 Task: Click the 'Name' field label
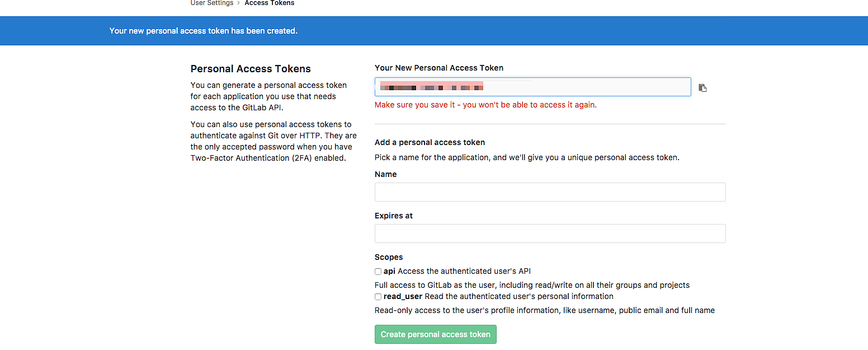tap(385, 174)
